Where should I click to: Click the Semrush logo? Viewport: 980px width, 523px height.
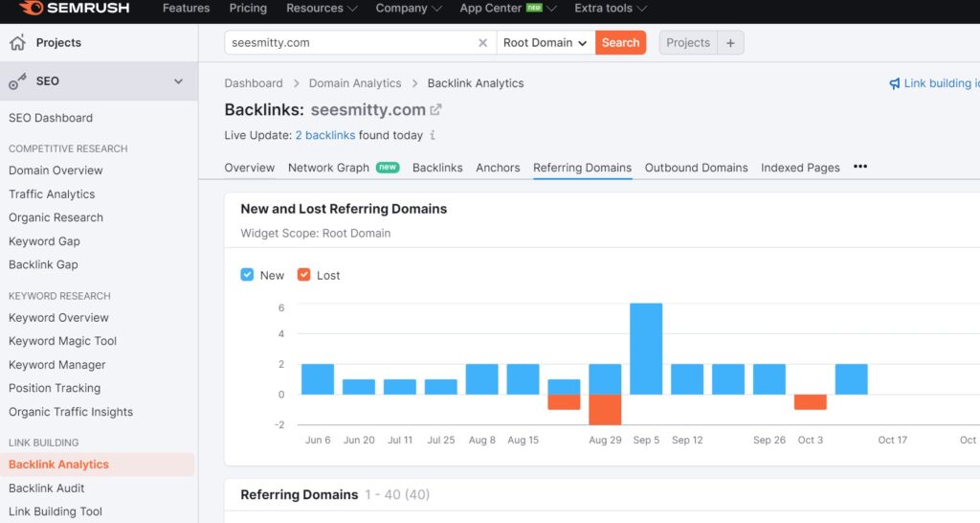point(75,8)
